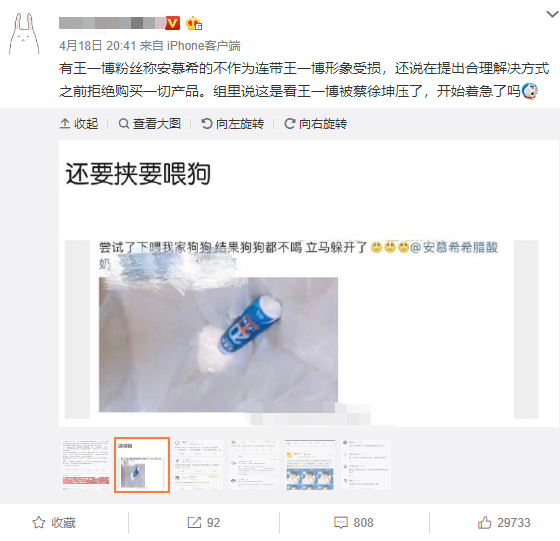
Task: Click the repost icon showing 92
Action: [x=194, y=522]
